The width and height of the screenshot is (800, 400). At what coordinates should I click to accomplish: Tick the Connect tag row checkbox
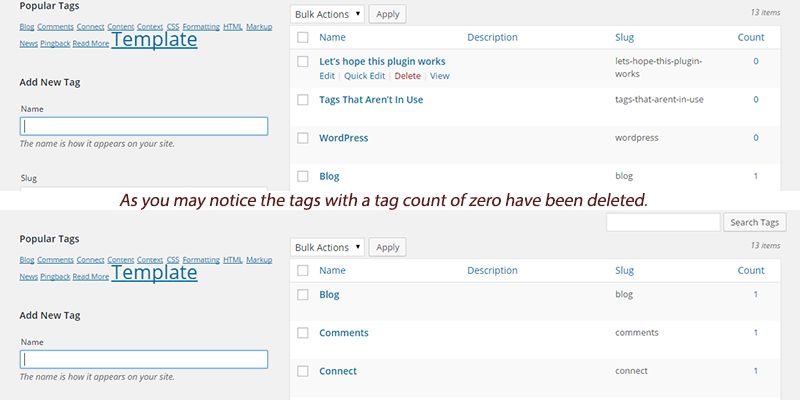pyautogui.click(x=303, y=371)
